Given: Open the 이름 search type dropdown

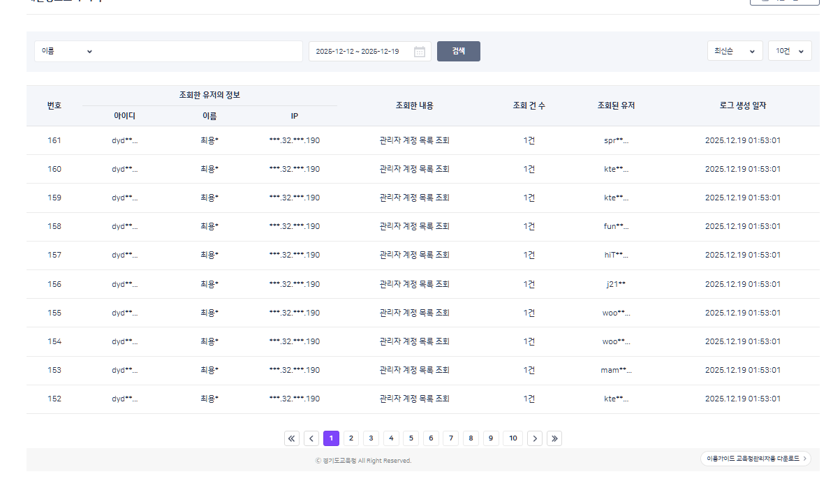Looking at the screenshot, I should click(x=67, y=52).
